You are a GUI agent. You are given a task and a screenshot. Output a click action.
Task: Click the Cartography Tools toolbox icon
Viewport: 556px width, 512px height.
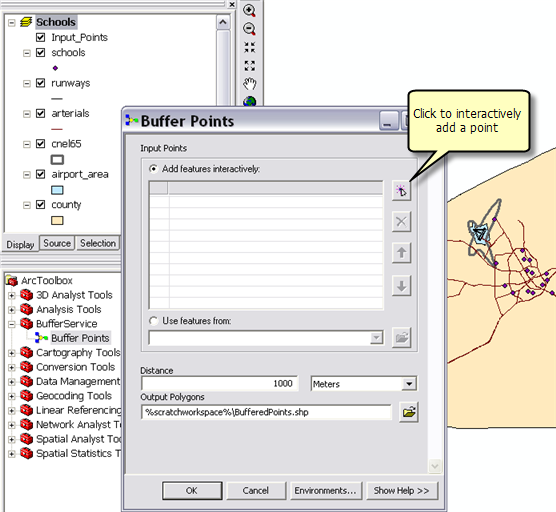click(x=27, y=352)
